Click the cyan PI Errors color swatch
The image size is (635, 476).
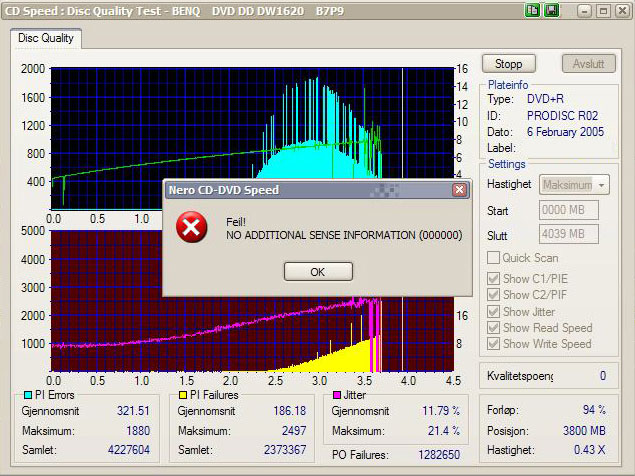pos(28,395)
